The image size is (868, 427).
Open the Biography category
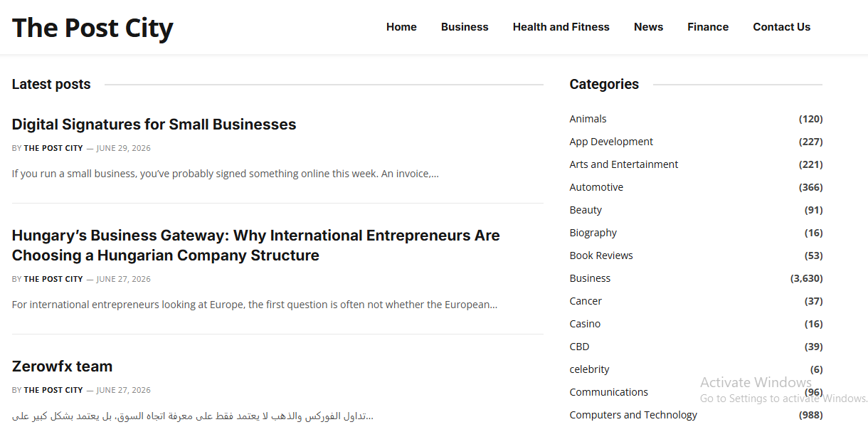point(593,233)
